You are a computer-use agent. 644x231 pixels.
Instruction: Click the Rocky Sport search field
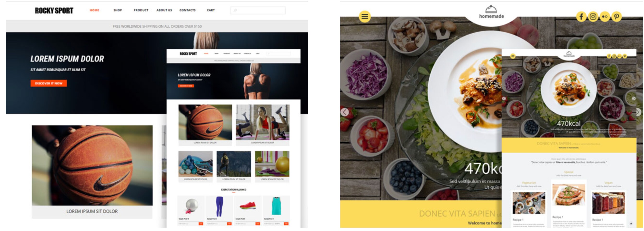(x=258, y=10)
